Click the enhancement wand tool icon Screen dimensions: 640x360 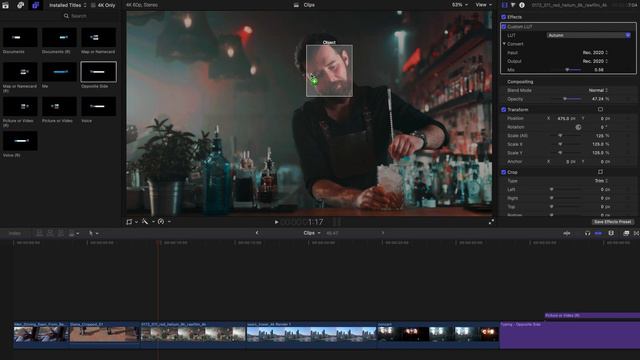(x=145, y=222)
